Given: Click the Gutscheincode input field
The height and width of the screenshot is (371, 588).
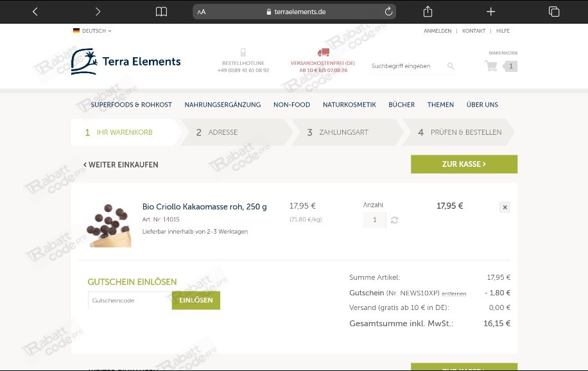Looking at the screenshot, I should (130, 300).
